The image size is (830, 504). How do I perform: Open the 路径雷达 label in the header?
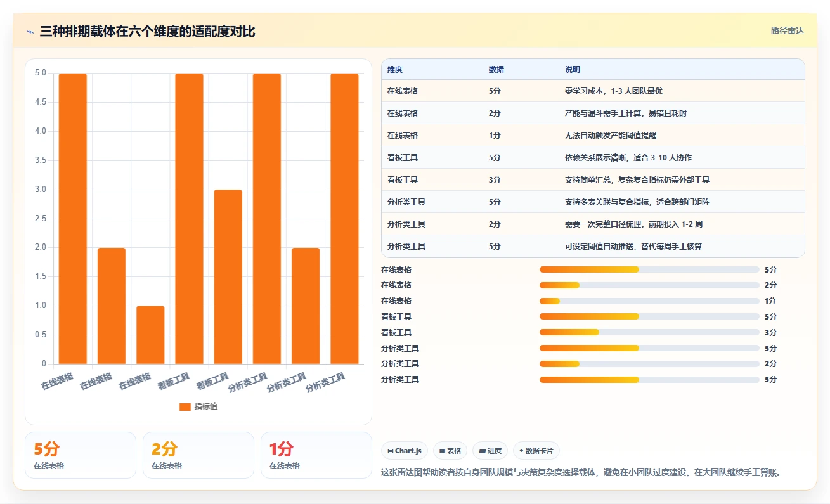(788, 30)
